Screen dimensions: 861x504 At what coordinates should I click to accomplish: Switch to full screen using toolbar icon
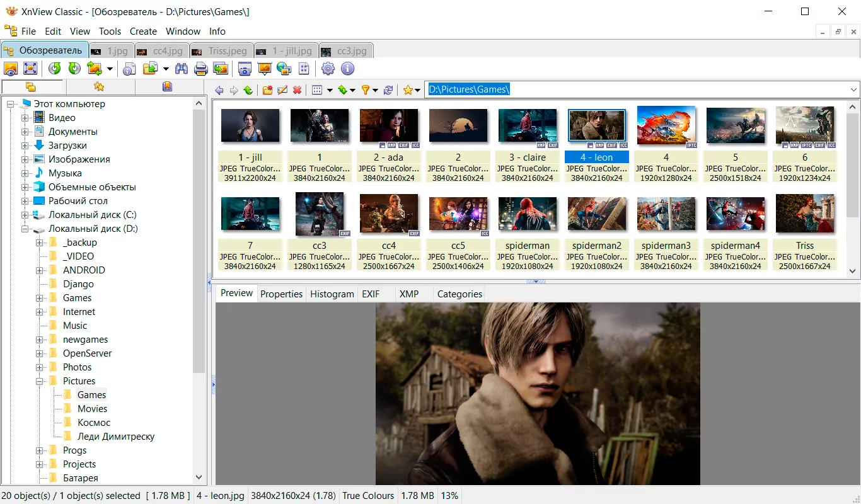coord(30,69)
